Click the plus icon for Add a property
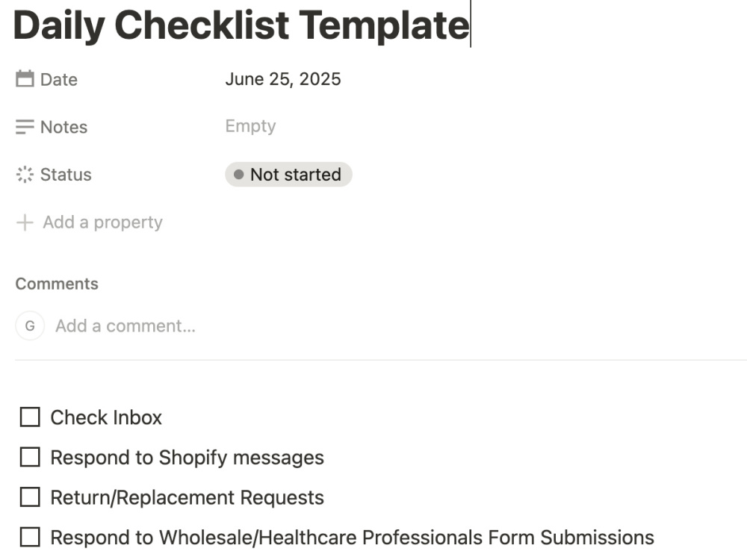Image resolution: width=747 pixels, height=560 pixels. (x=25, y=223)
